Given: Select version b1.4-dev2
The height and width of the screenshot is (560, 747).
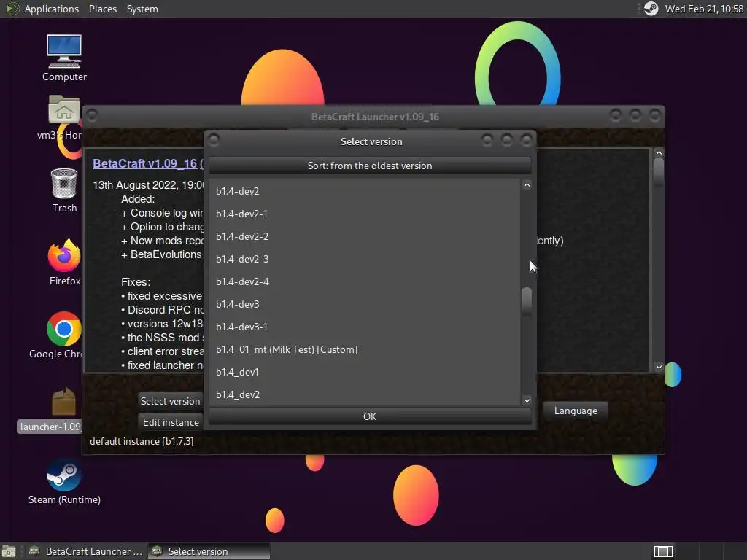Looking at the screenshot, I should 365,191.
